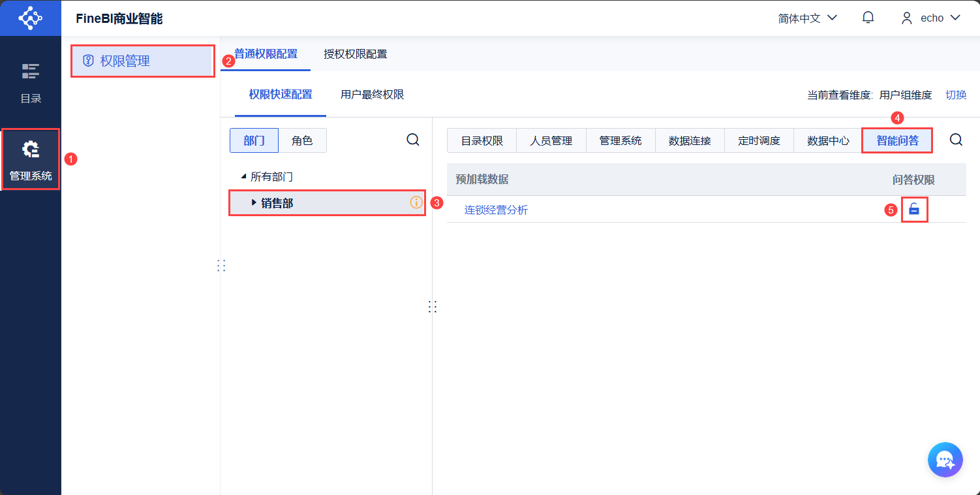Click the 切换 dimension link

click(956, 95)
